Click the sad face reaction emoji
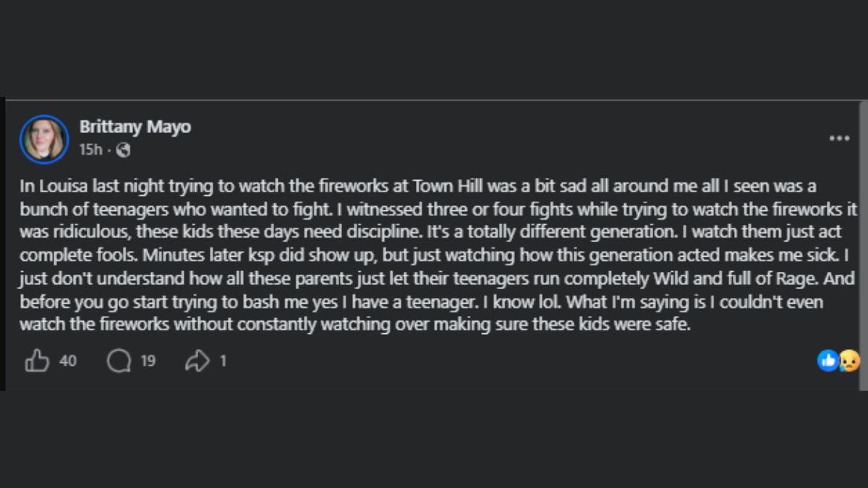 coord(850,360)
